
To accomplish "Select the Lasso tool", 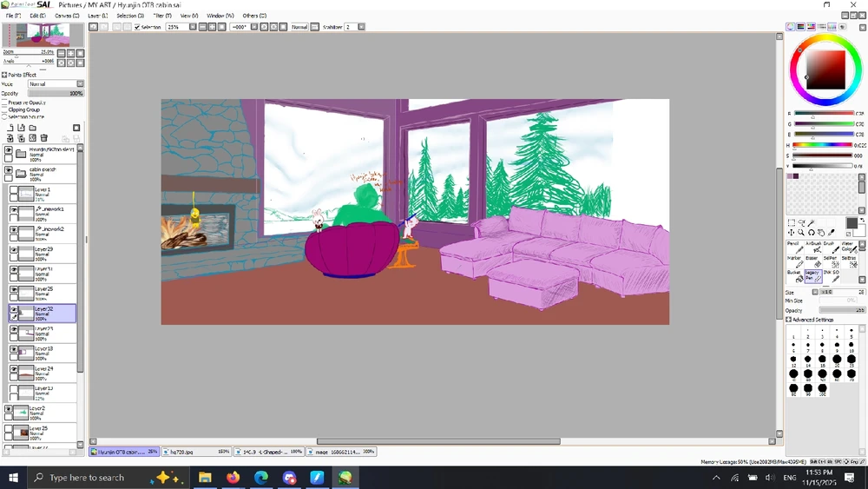I will point(801,222).
